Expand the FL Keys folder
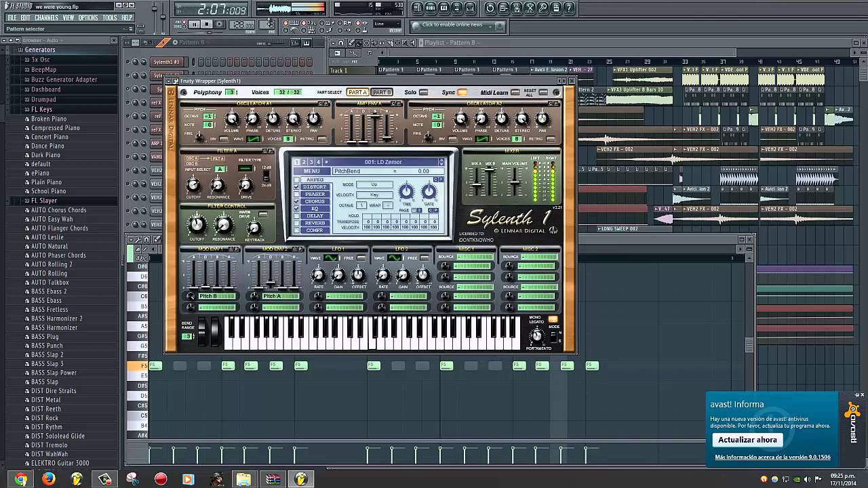Screen dimensions: 868x488 click(41, 109)
